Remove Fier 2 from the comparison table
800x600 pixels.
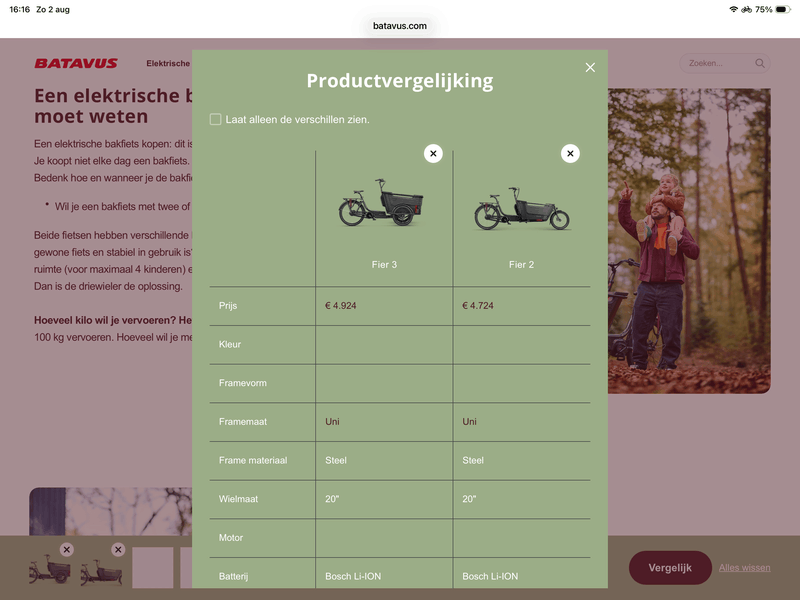click(x=570, y=154)
